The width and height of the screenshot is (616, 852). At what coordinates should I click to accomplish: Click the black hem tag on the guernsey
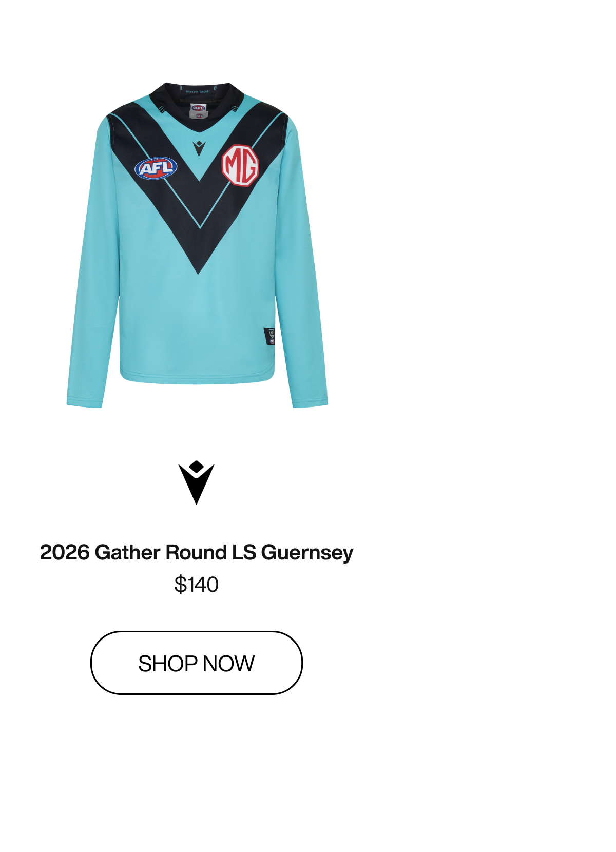point(270,336)
